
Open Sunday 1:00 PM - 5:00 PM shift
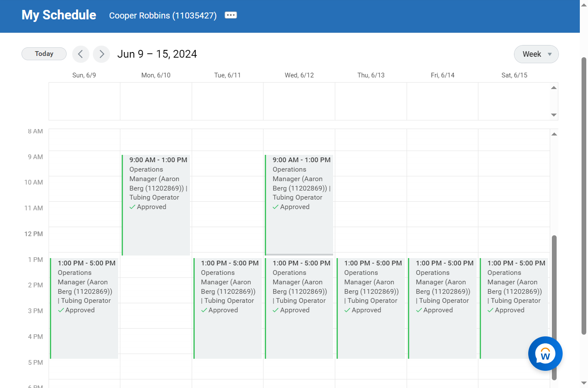(84, 308)
